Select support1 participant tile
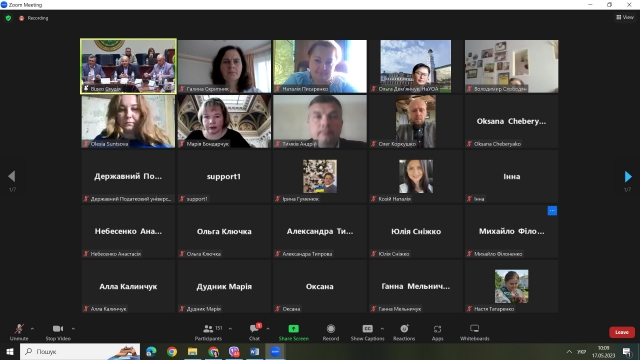This screenshot has width=640, height=360. tap(224, 176)
